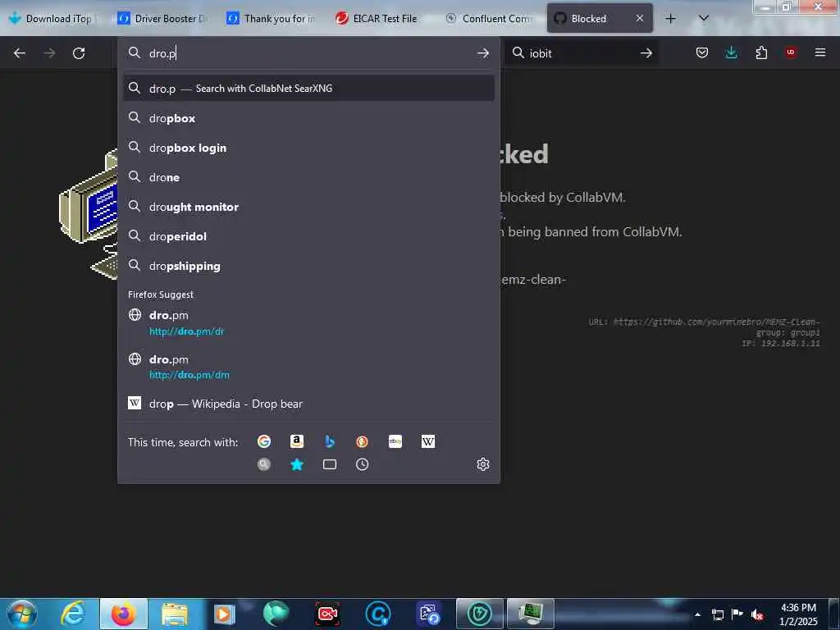Open the Downloads panel icon
The height and width of the screenshot is (630, 840).
tap(731, 52)
